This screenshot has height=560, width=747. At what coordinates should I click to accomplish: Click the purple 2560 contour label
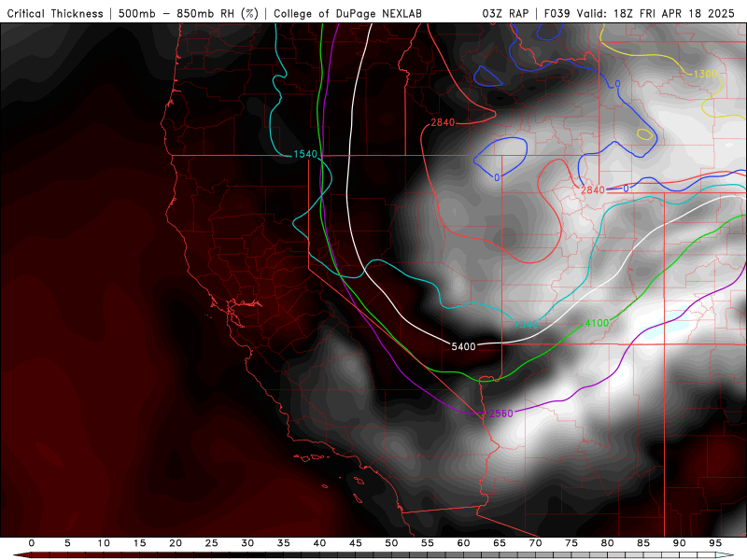tap(501, 413)
